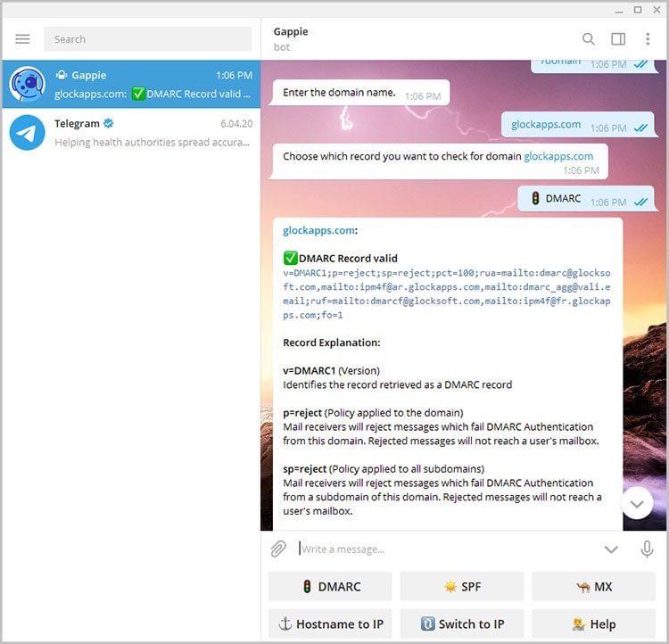Image resolution: width=669 pixels, height=644 pixels.
Task: Open the three-dot chat options menu
Action: pyautogui.click(x=648, y=39)
